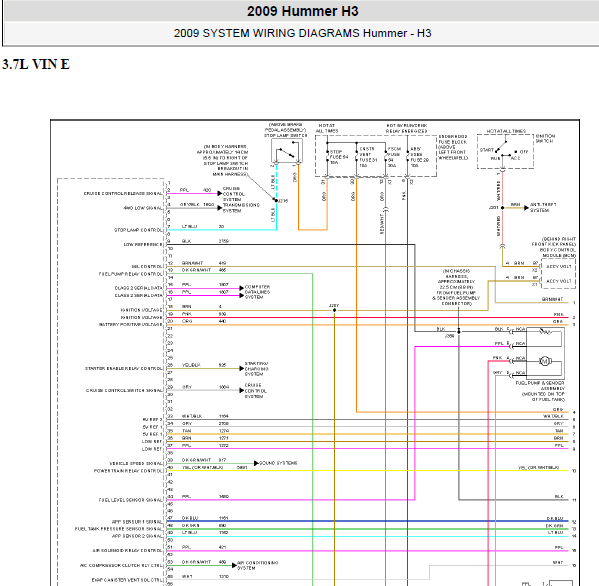Click the fuel pump motor symbol
The width and height of the screenshot is (599, 586).
[545, 361]
